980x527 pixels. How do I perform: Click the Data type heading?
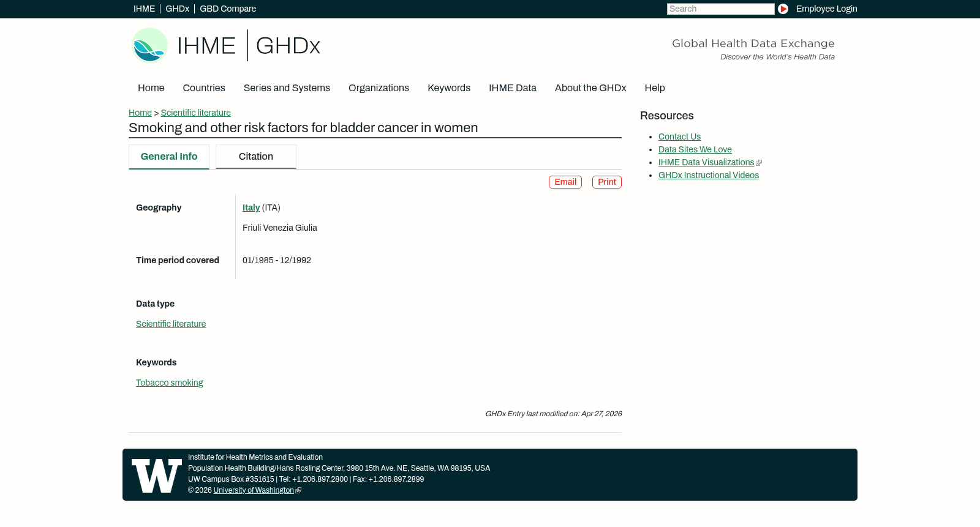pyautogui.click(x=155, y=304)
